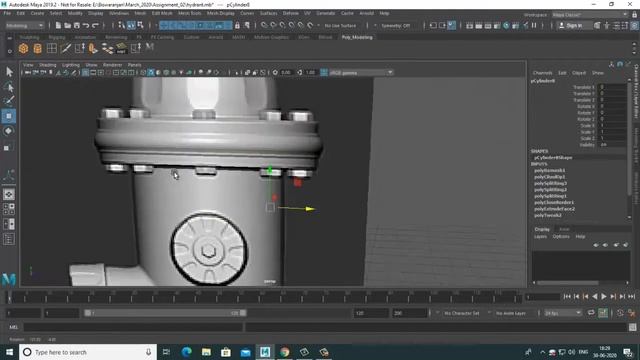
Task: Open the Modeling menu set dropdown
Action: coord(24,25)
